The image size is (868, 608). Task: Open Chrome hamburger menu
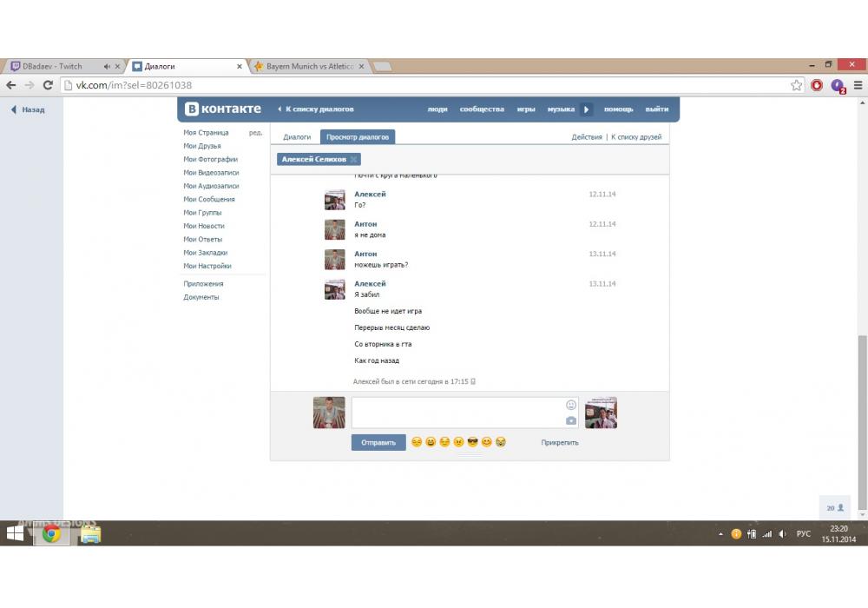[858, 85]
